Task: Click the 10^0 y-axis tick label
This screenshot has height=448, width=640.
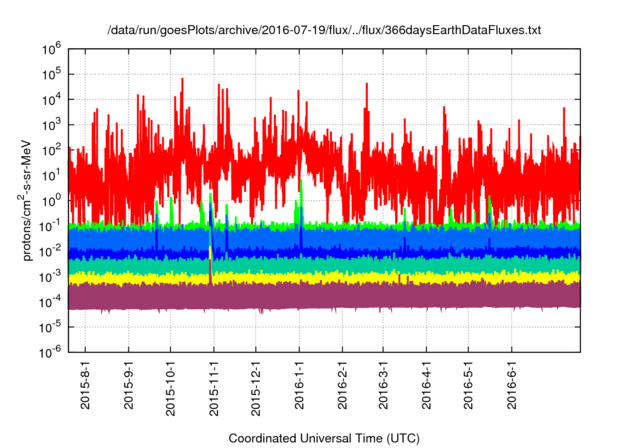Action: 51,201
